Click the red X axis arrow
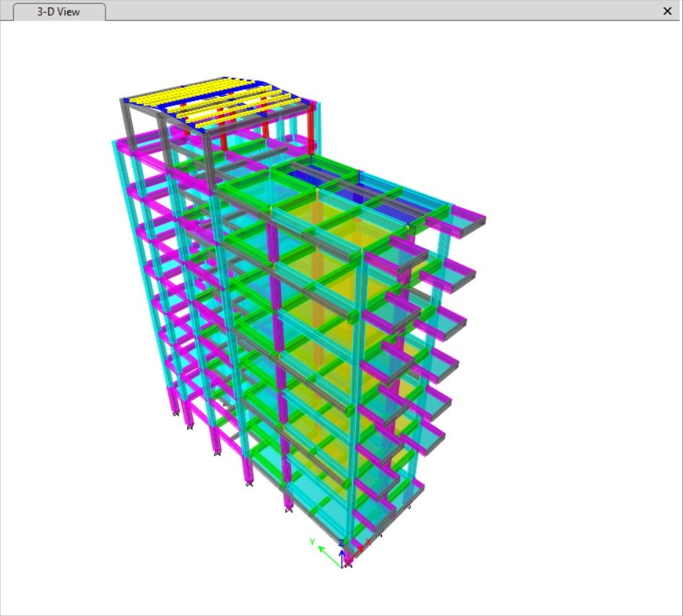Screen dimensions: 683x616 pos(358,548)
